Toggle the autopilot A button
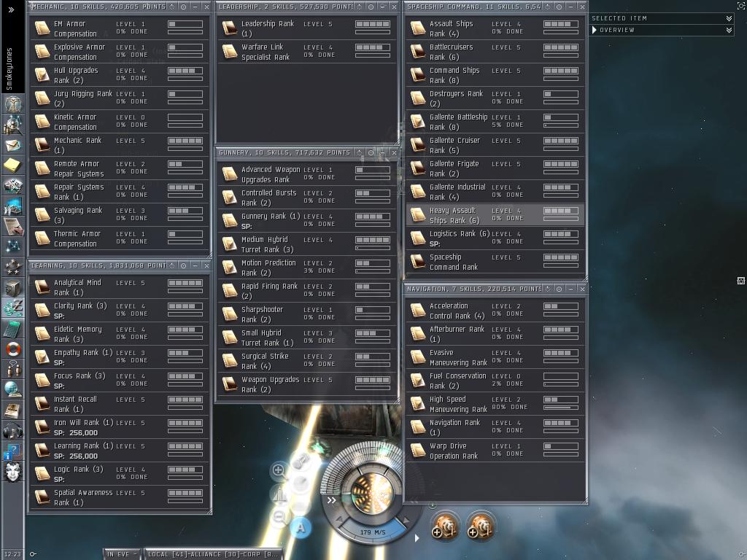747x560 pixels. click(x=300, y=528)
